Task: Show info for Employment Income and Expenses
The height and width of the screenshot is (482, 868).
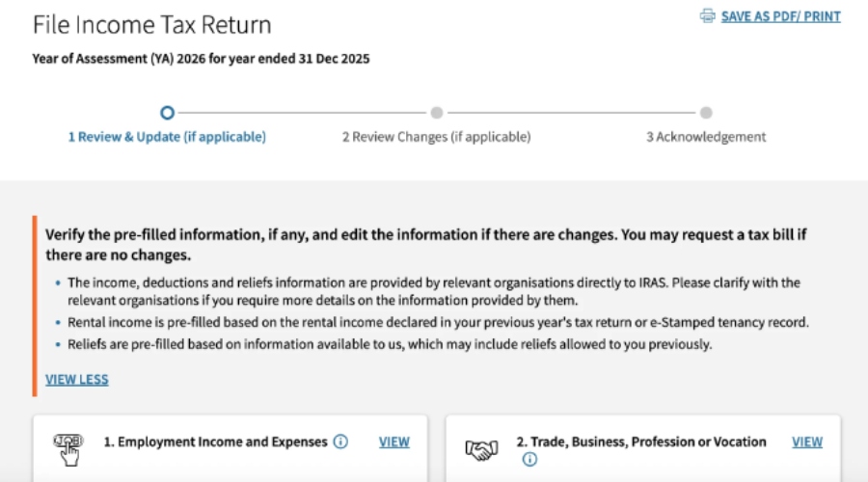Action: point(340,442)
